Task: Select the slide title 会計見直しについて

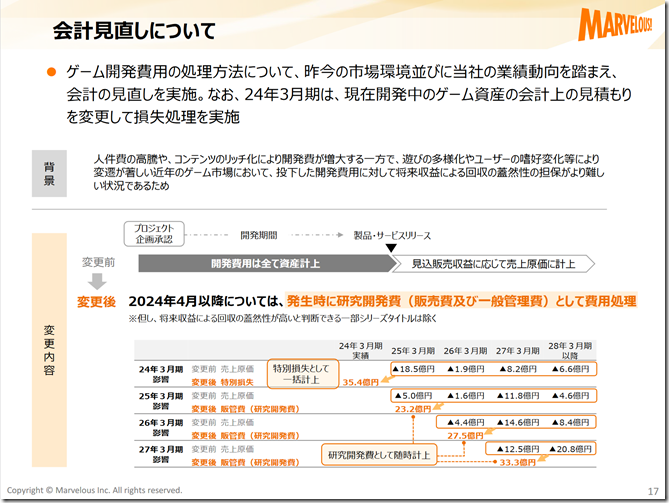Action: coord(134,31)
